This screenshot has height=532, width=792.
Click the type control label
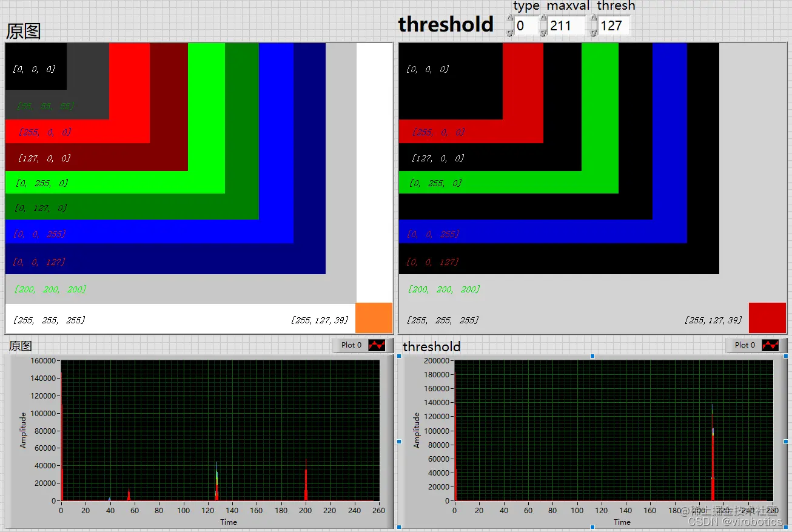tap(526, 6)
